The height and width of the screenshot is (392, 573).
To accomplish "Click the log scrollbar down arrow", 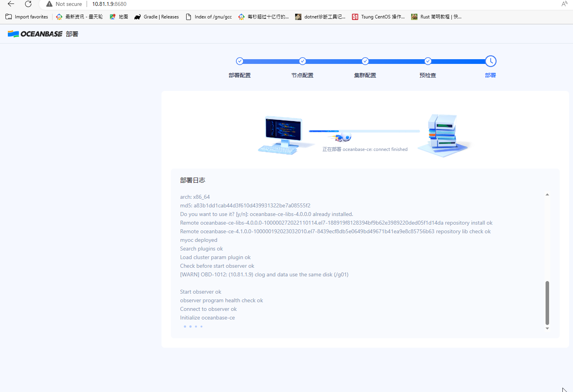I will tap(547, 328).
